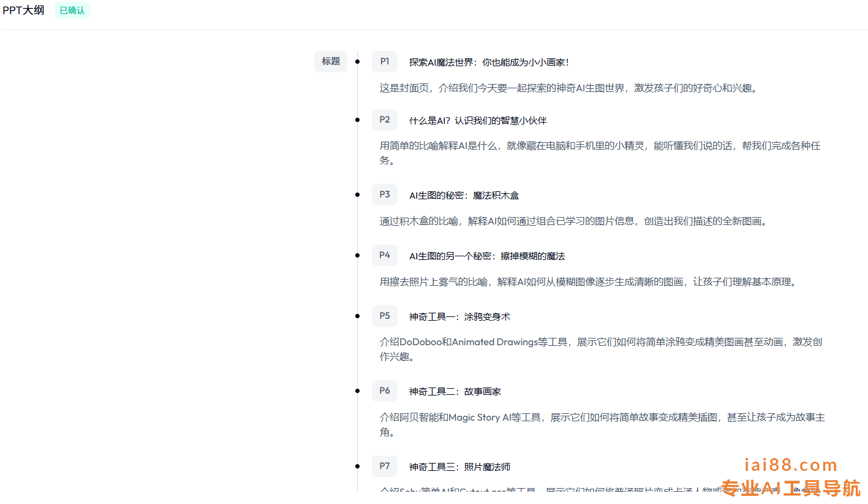
Task: Select the 标题 label tag
Action: (x=331, y=61)
